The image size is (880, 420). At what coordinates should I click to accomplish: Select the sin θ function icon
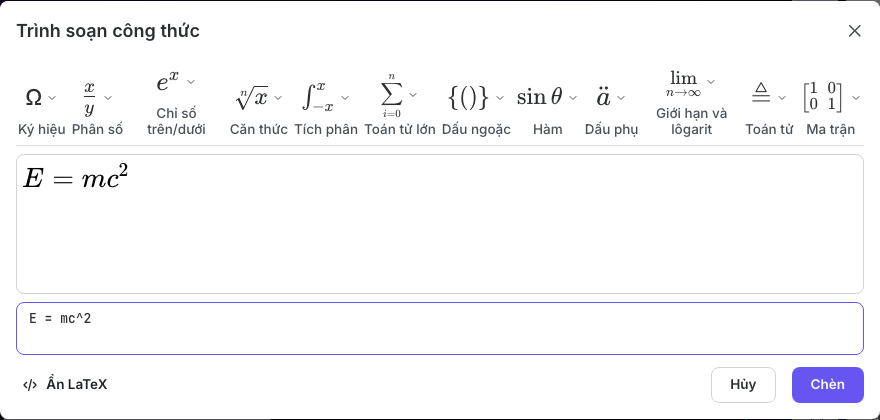[539, 98]
